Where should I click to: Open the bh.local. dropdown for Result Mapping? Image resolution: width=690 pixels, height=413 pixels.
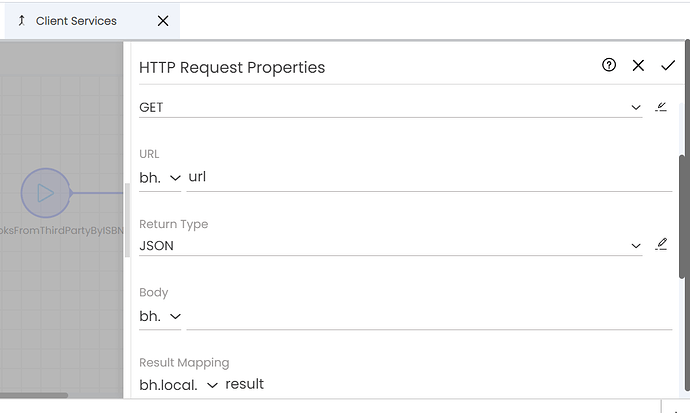pos(179,385)
